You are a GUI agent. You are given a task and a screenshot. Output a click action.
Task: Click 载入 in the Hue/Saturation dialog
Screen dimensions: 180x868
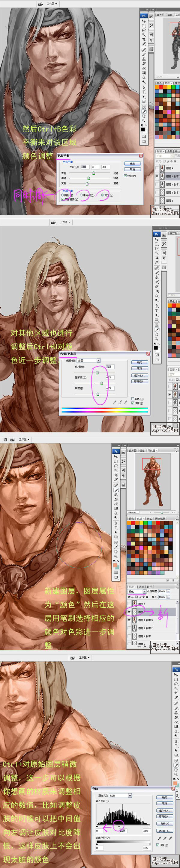pyautogui.click(x=140, y=375)
